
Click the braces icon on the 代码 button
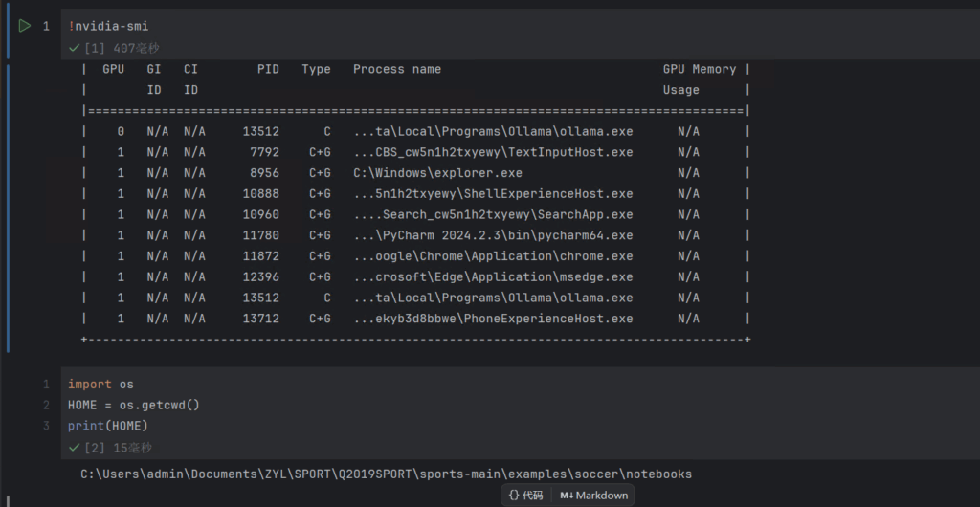click(514, 495)
